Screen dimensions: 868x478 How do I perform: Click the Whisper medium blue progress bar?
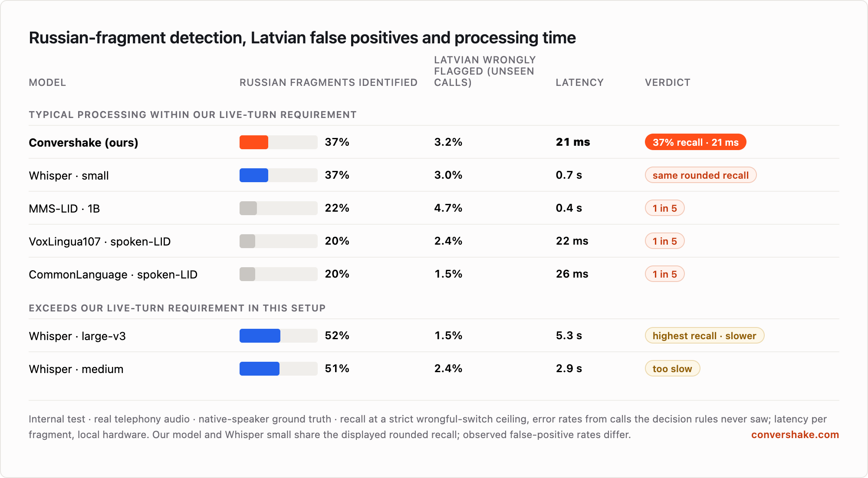[x=260, y=369]
